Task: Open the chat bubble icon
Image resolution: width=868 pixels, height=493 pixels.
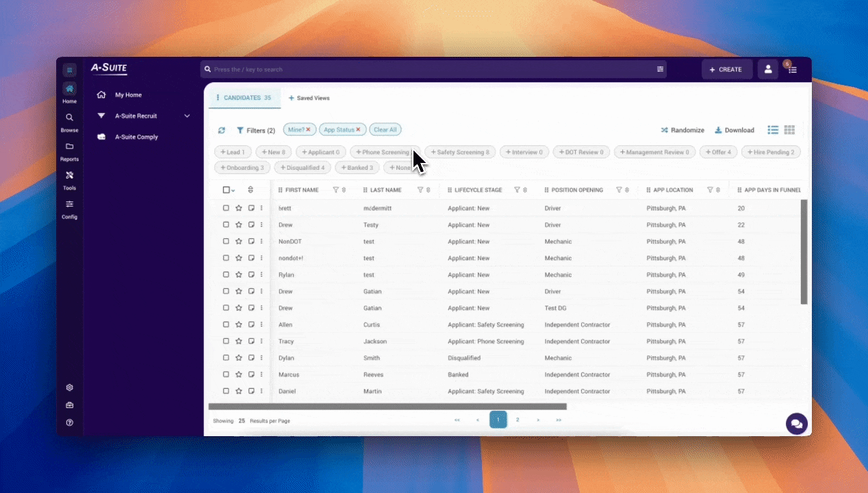Action: [x=796, y=424]
